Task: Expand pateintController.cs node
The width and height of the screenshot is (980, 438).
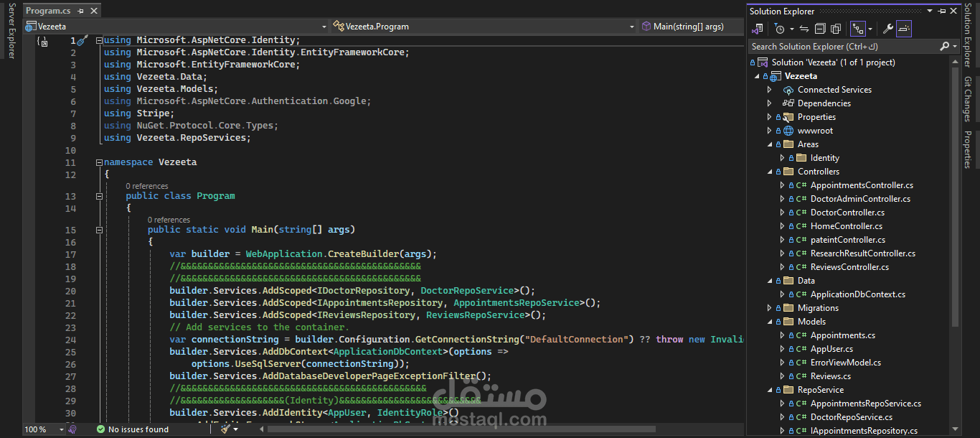Action: tap(783, 240)
